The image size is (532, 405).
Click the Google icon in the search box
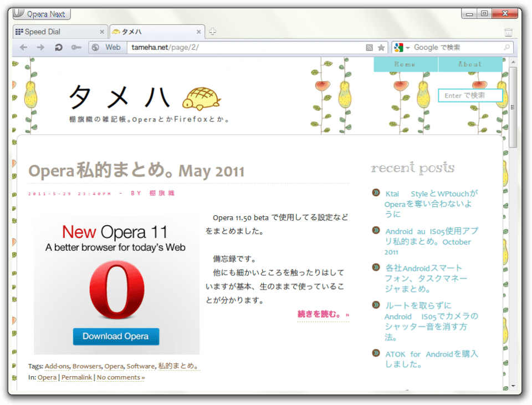pos(399,47)
